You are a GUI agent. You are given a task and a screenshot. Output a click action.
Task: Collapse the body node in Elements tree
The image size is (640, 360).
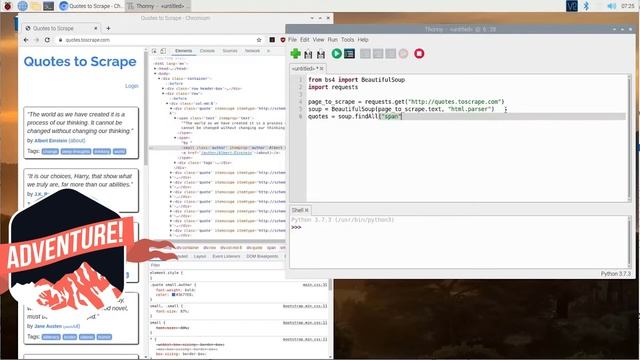point(156,74)
